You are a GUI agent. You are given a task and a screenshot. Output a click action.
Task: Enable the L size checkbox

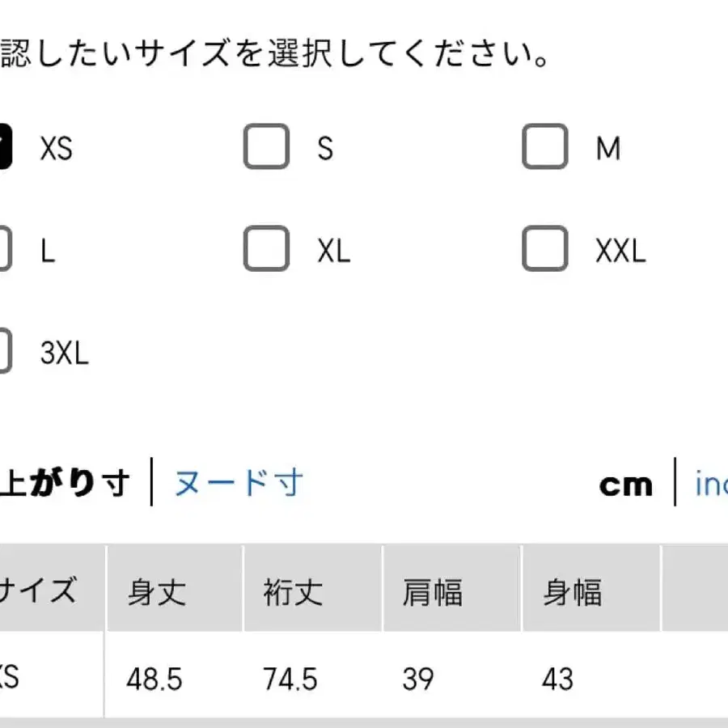tap(4, 249)
